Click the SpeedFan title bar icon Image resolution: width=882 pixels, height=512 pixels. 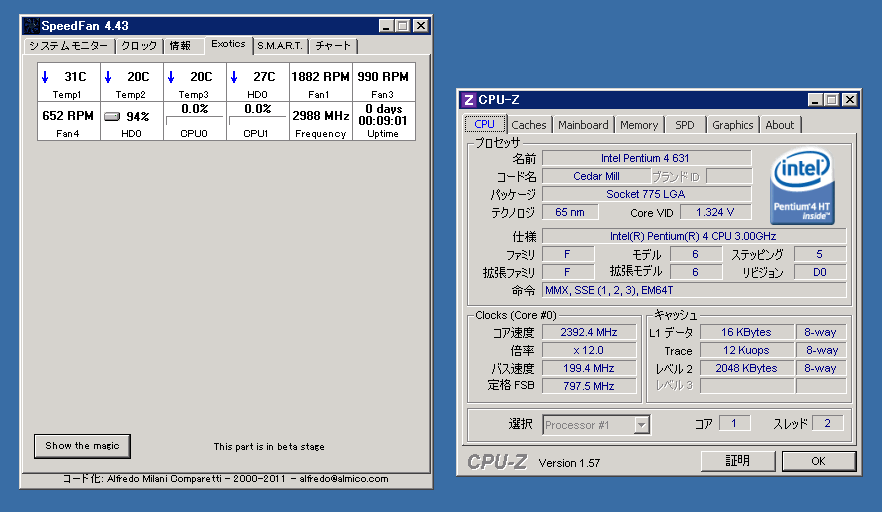coord(32,26)
